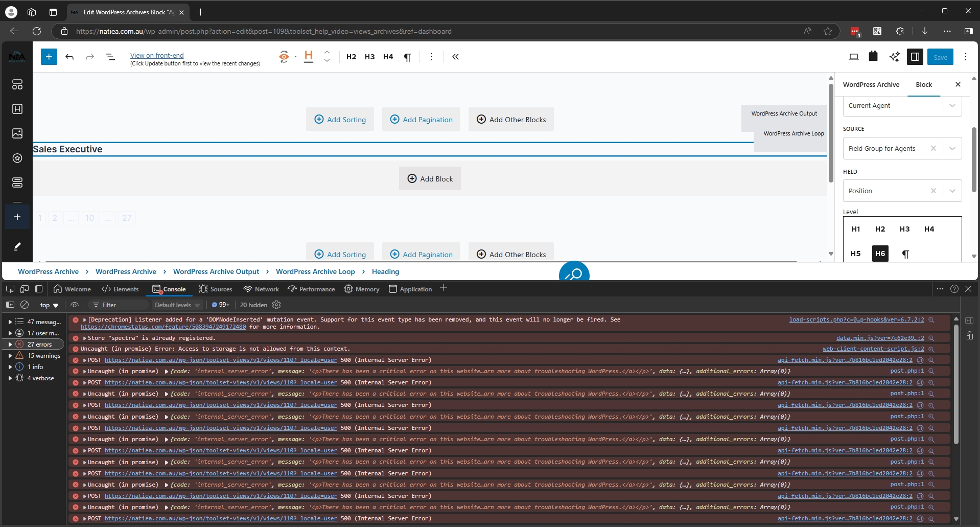Select the Toolset dynamic source icon
The width and height of the screenshot is (980, 527).
click(284, 57)
